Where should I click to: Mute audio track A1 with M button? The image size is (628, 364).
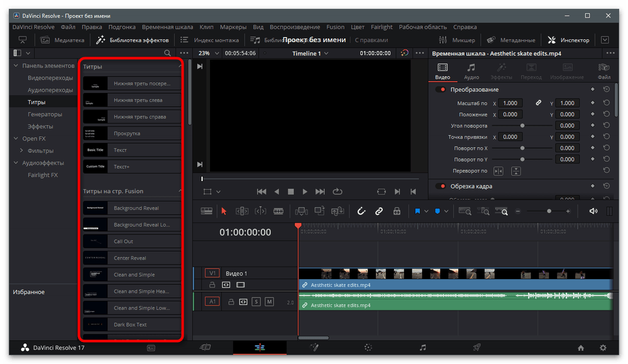pos(269,302)
